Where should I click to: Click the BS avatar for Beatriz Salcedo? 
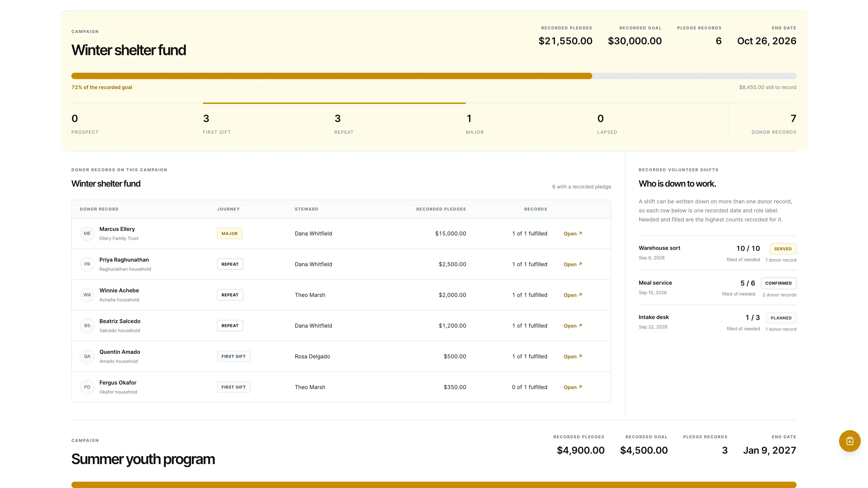point(87,325)
